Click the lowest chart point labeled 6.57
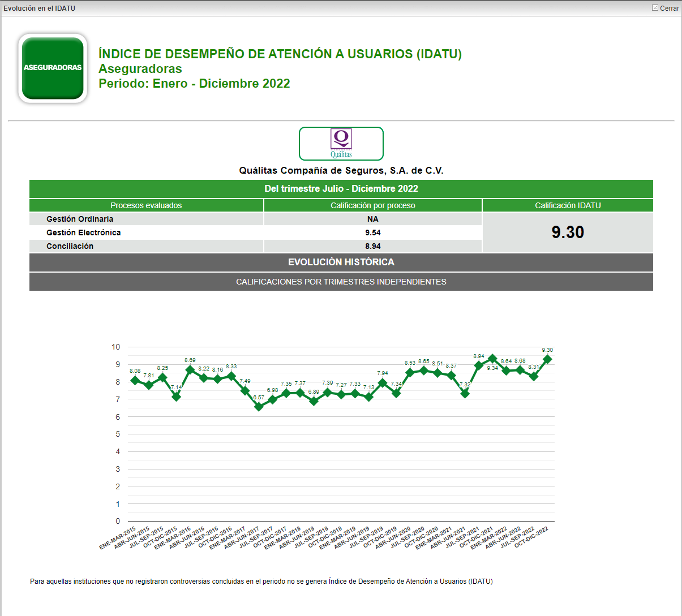Screen dimensions: 682x616 click(259, 407)
